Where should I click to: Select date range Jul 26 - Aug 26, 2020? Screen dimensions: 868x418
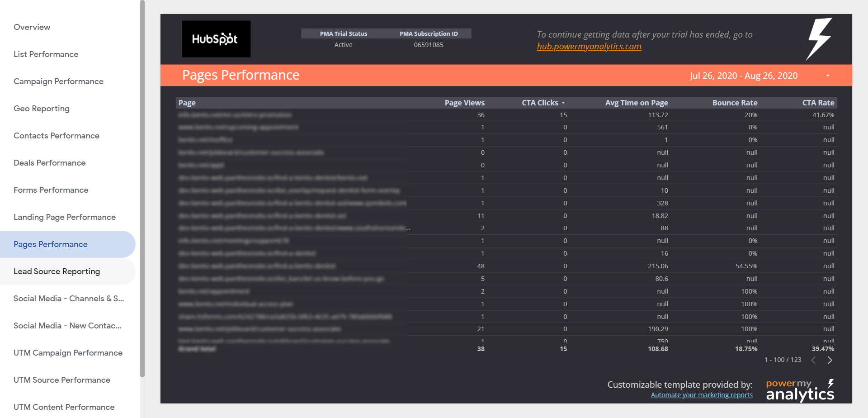tap(743, 76)
